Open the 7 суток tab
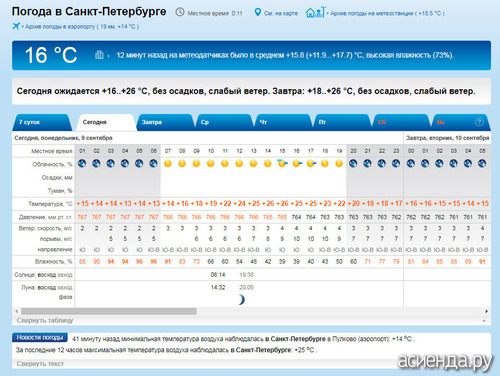This screenshot has height=376, width=500. (42, 122)
